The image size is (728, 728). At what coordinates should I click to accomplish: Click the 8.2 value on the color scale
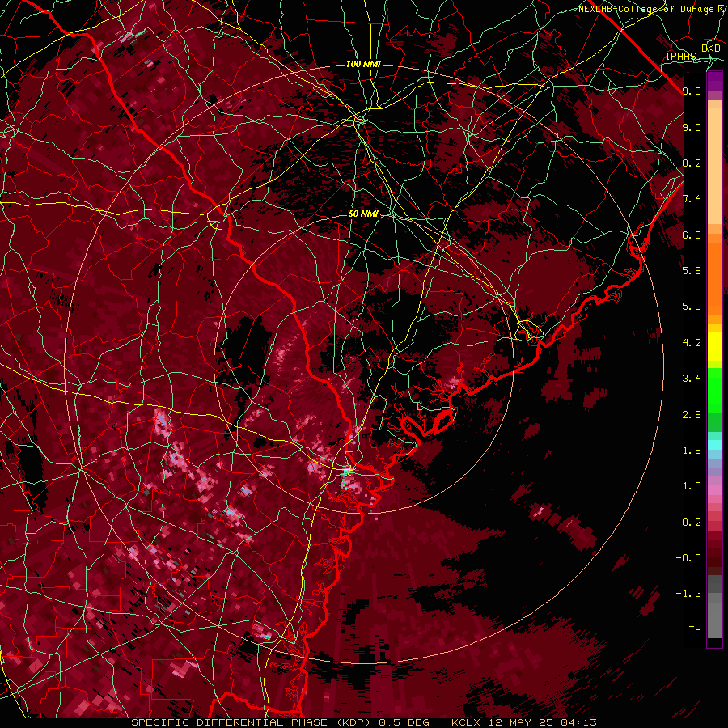(692, 163)
